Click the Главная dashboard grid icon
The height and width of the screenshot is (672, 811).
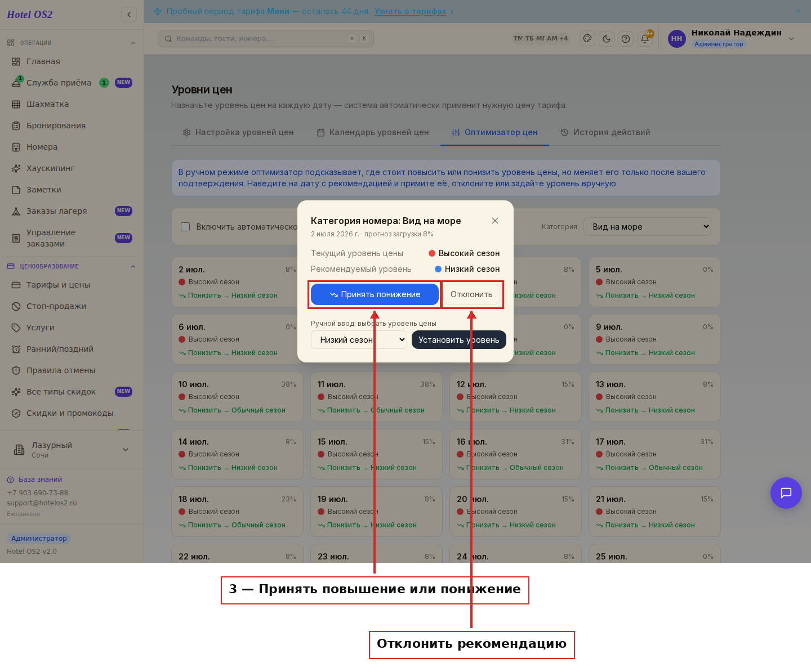click(x=16, y=61)
